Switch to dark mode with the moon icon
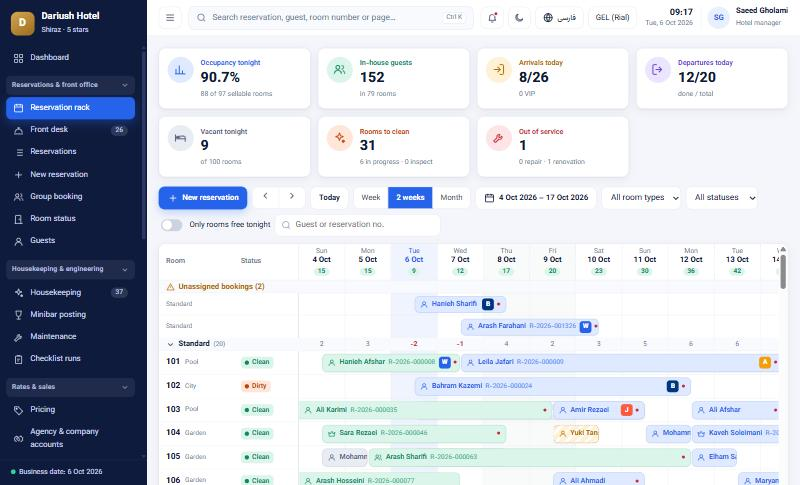The width and height of the screenshot is (800, 485). click(519, 18)
